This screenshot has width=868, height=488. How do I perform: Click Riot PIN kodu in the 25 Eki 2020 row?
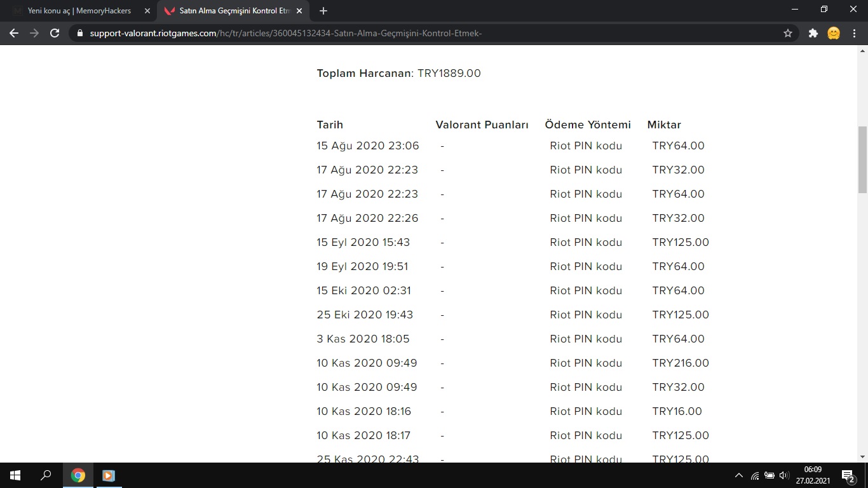[586, 315]
